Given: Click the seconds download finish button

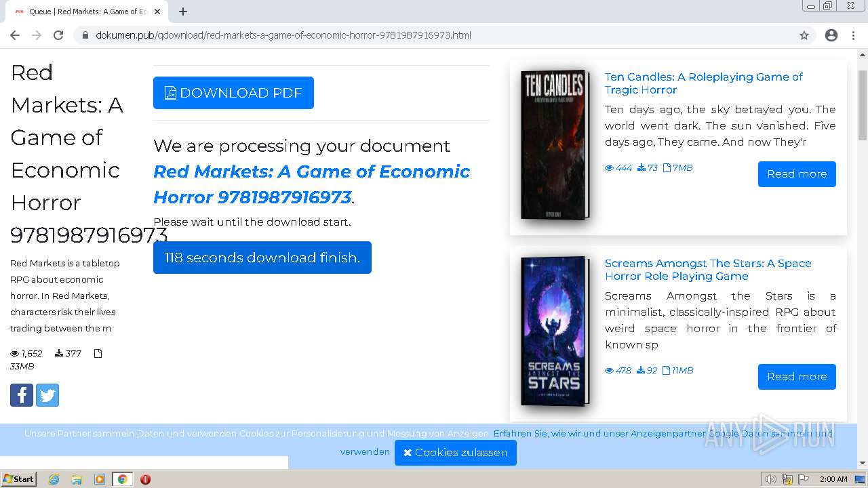Looking at the screenshot, I should (262, 258).
